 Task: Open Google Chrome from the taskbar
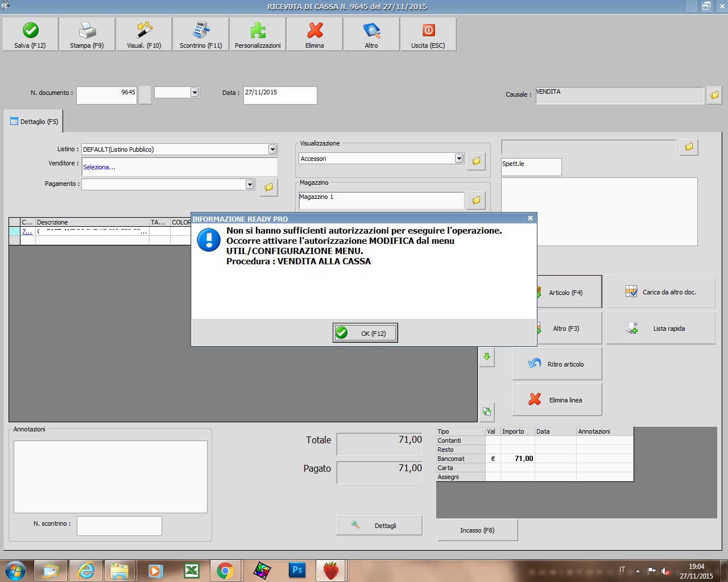tap(225, 570)
